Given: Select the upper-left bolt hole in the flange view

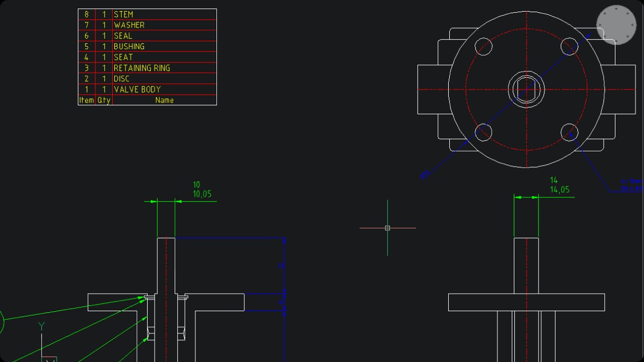Looking at the screenshot, I should coord(484,47).
